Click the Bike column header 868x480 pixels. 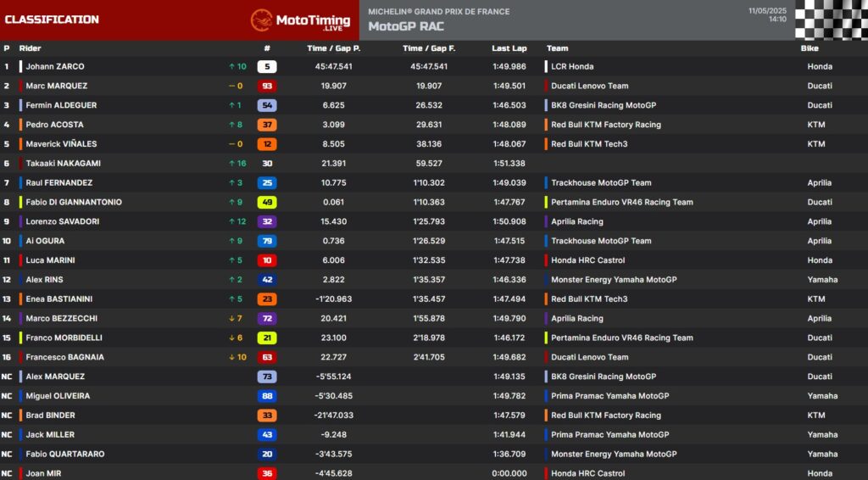pyautogui.click(x=810, y=48)
